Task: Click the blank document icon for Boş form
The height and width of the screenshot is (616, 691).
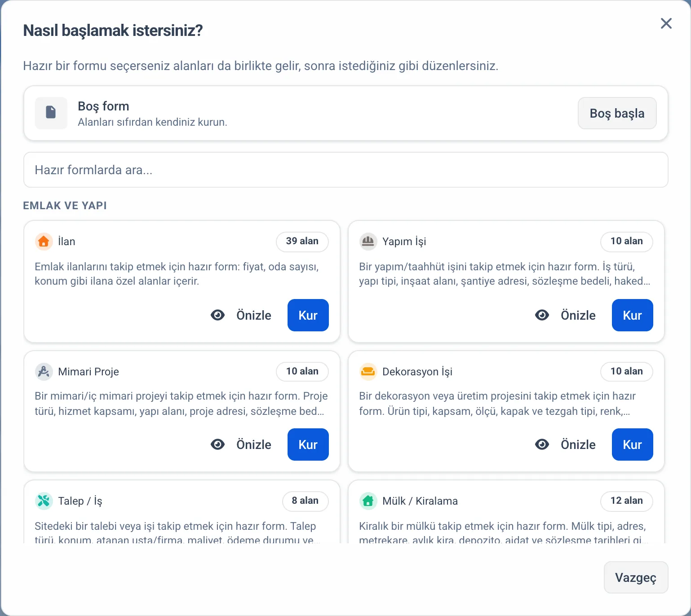Action: click(x=51, y=113)
